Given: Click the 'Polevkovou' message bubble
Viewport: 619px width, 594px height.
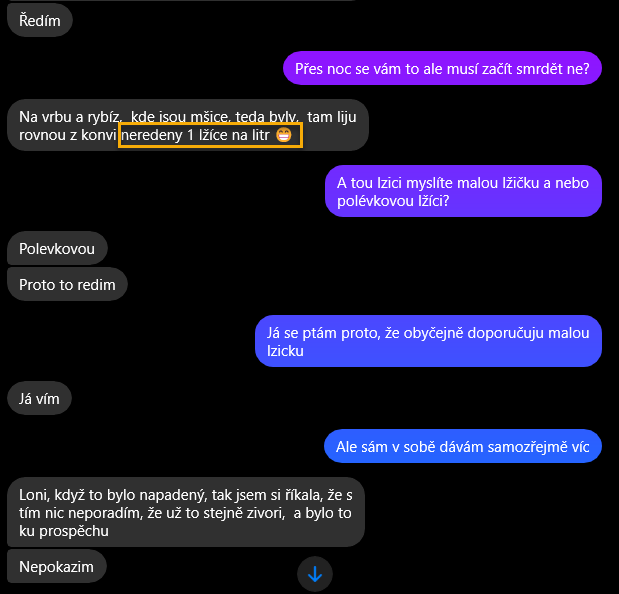Looking at the screenshot, I should click(57, 249).
